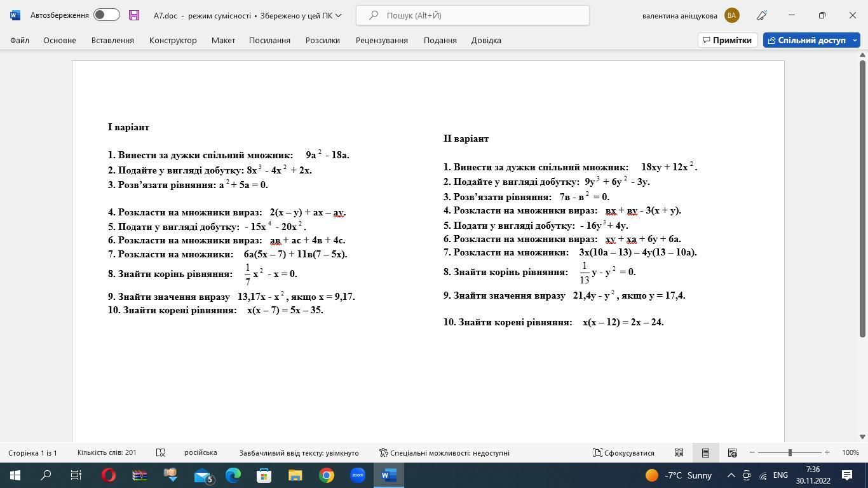This screenshot has width=868, height=488.
Task: Toggle the AutoSave switch
Action: point(106,15)
